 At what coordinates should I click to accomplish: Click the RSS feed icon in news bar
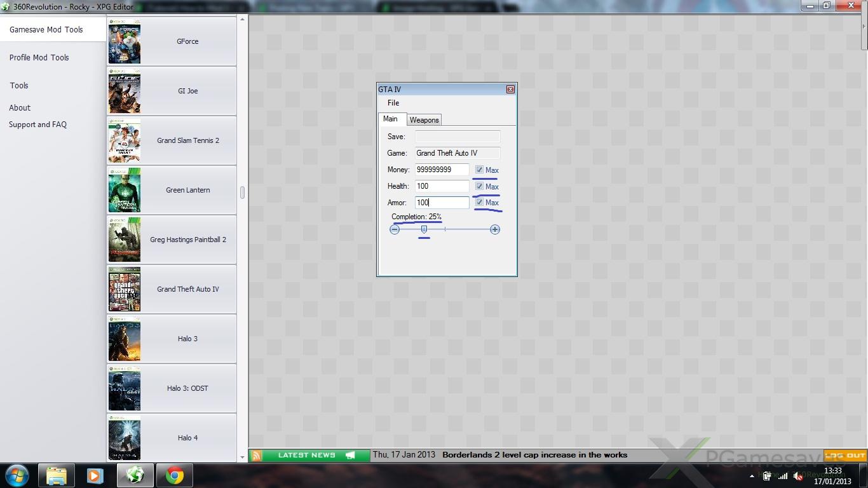256,455
